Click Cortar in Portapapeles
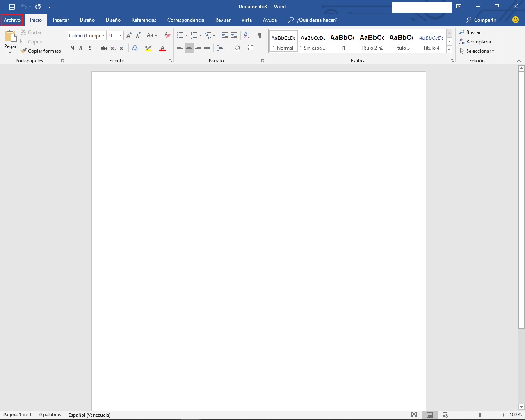 point(31,32)
